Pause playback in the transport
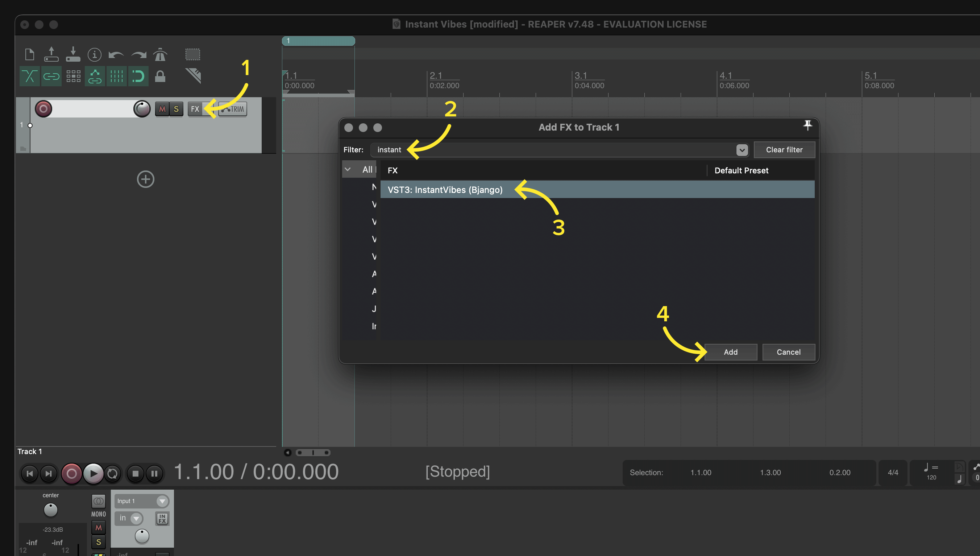Viewport: 980px width, 556px height. pos(154,474)
